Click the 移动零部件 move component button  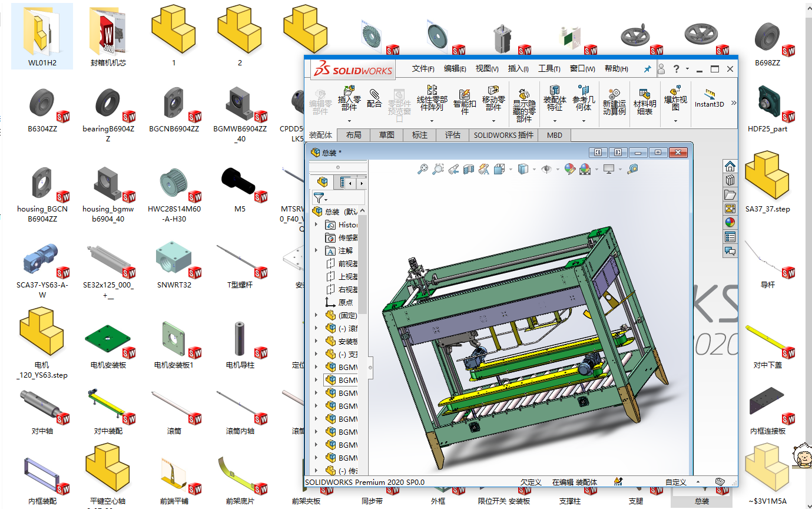pyautogui.click(x=493, y=98)
